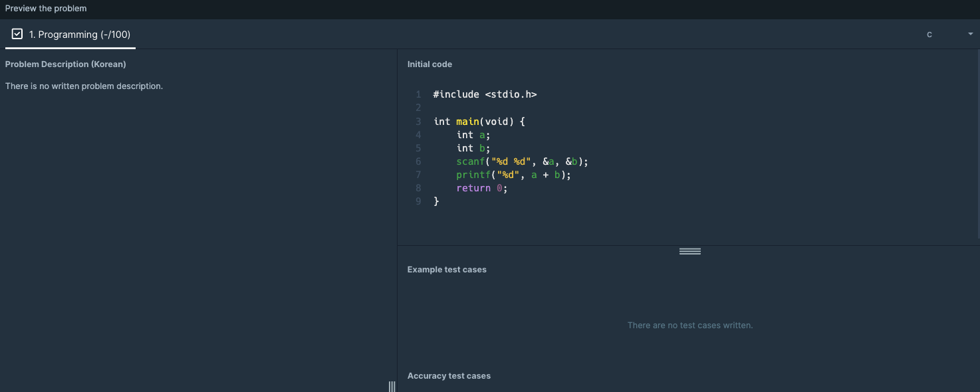The image size is (980, 392).
Task: Click line number 1 in the gutter
Action: pyautogui.click(x=419, y=94)
